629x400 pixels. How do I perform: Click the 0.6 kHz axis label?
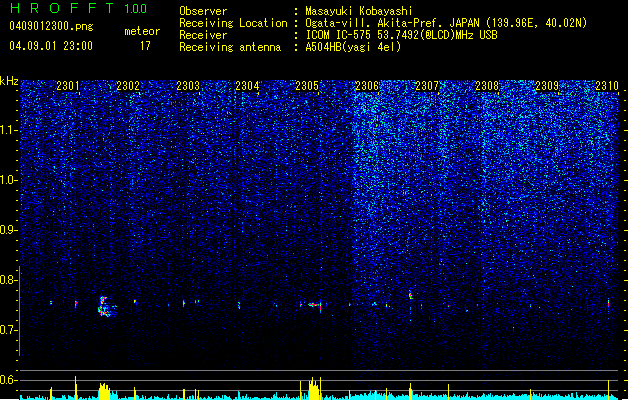coord(9,380)
